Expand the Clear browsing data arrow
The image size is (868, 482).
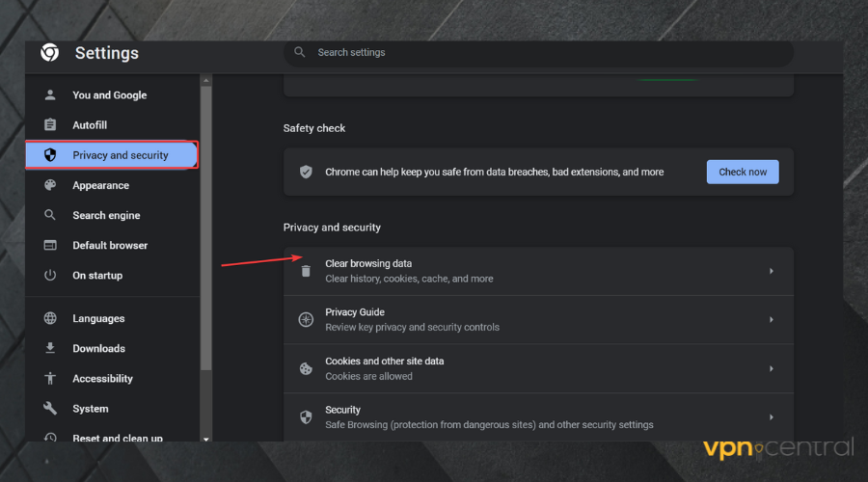(772, 271)
